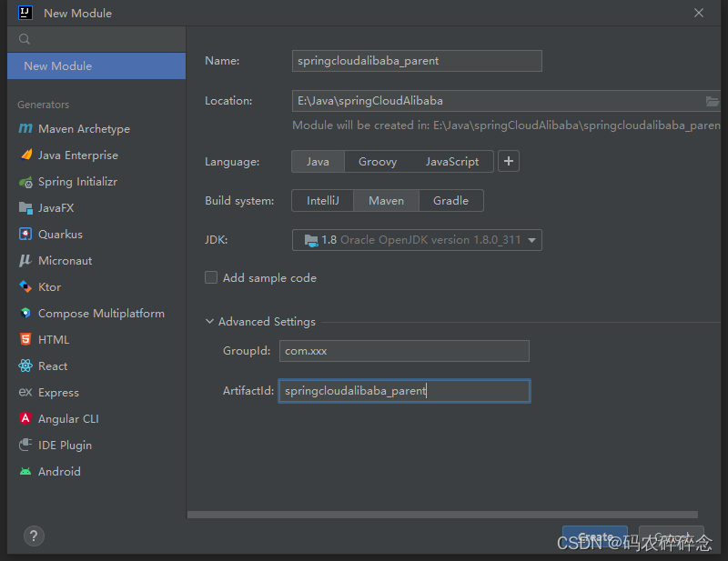Select Java as the language

[x=318, y=162]
